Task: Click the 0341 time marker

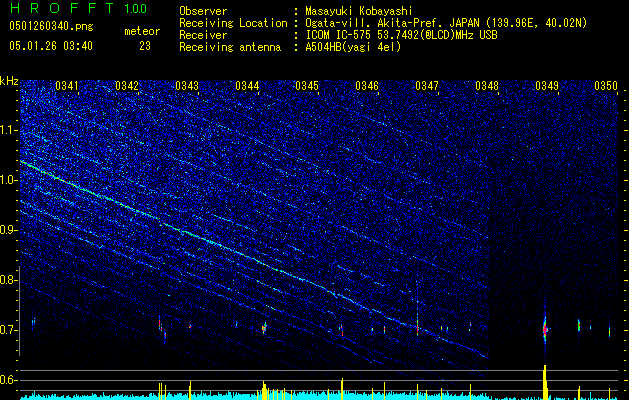Action: tap(67, 86)
